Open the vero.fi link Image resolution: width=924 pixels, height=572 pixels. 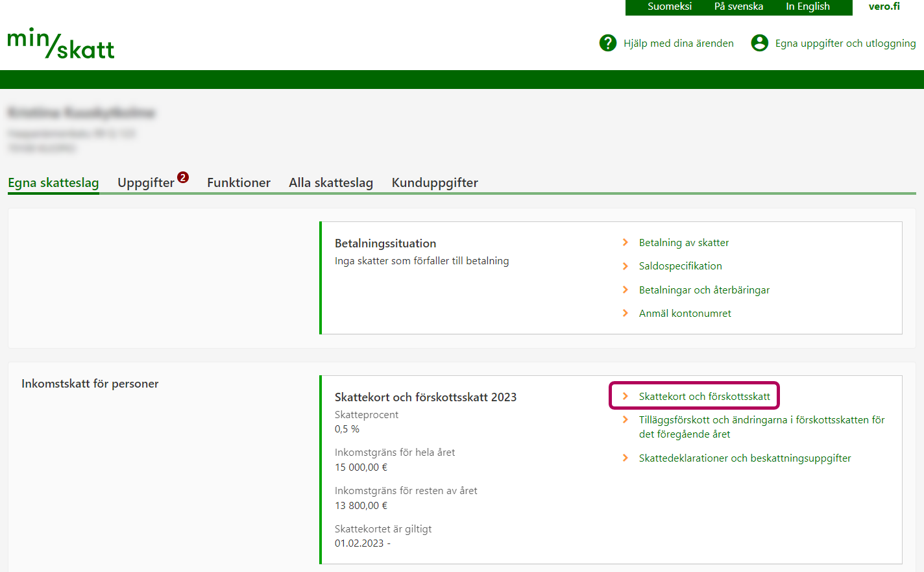tap(884, 6)
